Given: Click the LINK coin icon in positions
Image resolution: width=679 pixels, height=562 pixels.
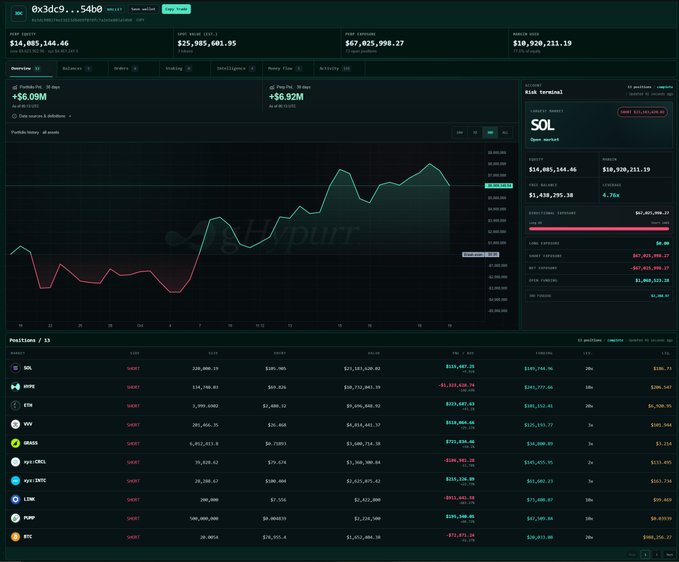Looking at the screenshot, I should (15, 499).
